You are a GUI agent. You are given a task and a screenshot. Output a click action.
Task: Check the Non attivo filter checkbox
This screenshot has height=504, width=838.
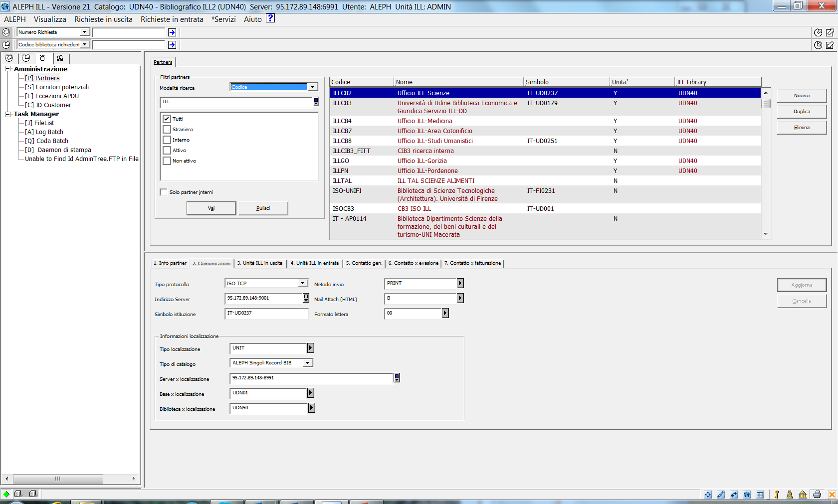point(167,161)
